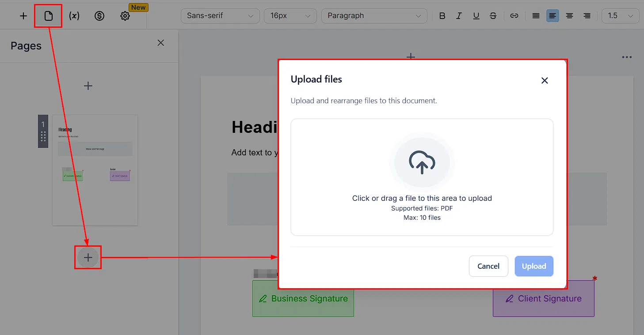Click the Pages panel title
The height and width of the screenshot is (335, 644).
[x=26, y=46]
